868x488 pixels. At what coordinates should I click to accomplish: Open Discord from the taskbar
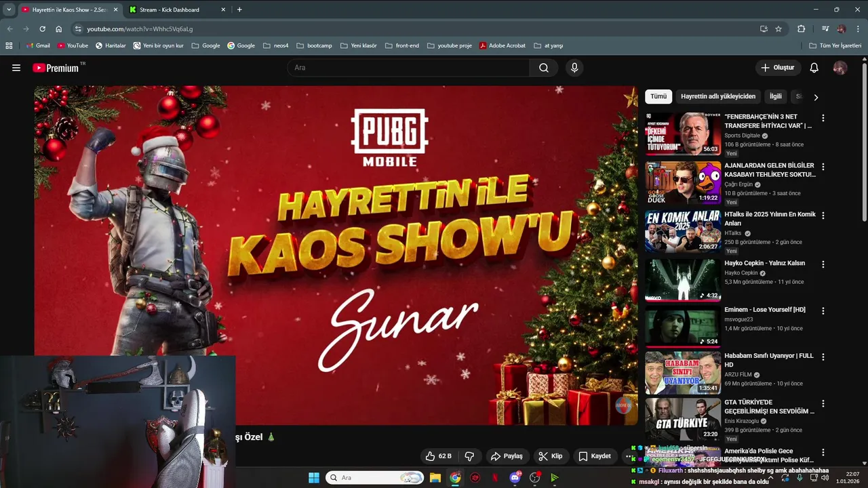515,478
